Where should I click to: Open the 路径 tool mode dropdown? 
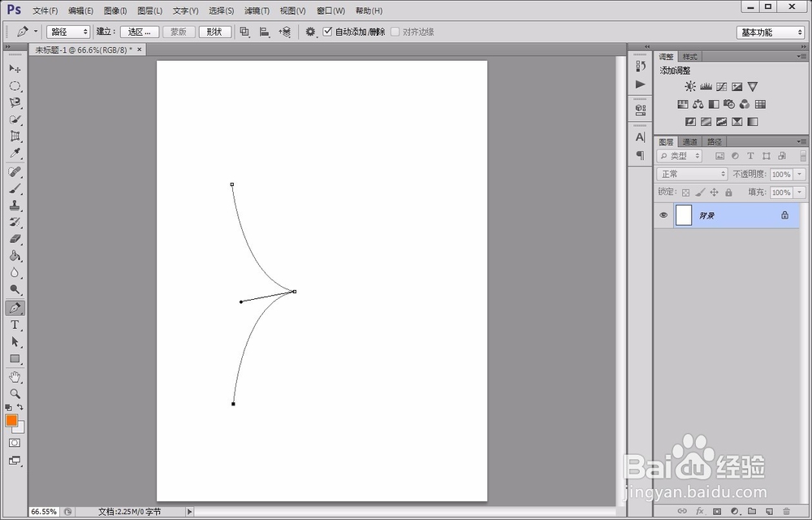pos(68,32)
